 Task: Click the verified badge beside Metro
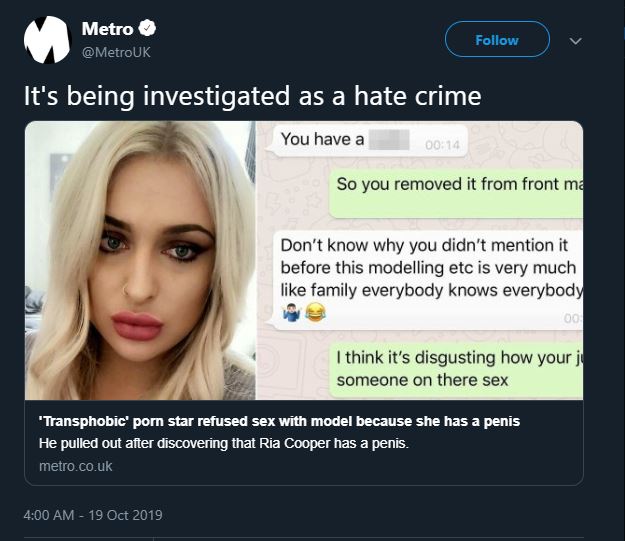tap(147, 28)
